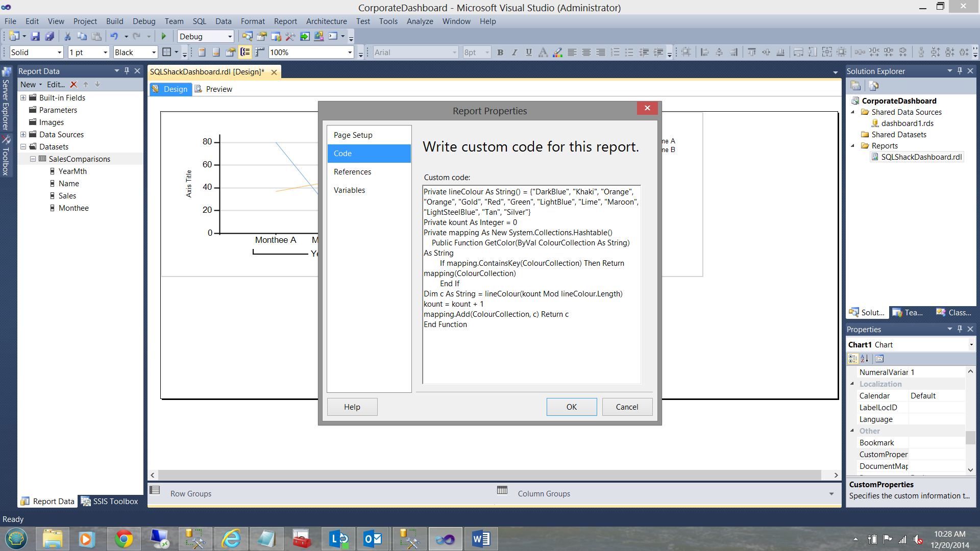The image size is (980, 551).
Task: Expand the Built-in Fields node
Action: point(23,98)
